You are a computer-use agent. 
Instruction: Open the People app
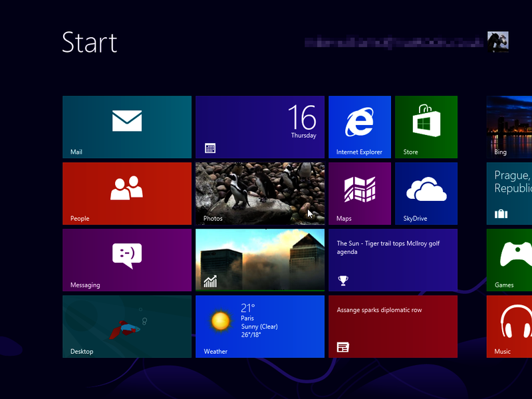(126, 193)
